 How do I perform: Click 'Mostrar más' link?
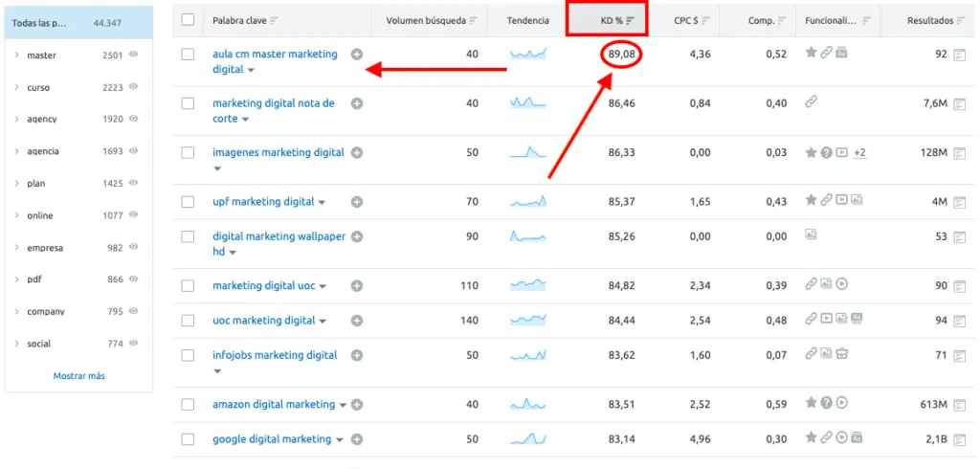[x=78, y=376]
